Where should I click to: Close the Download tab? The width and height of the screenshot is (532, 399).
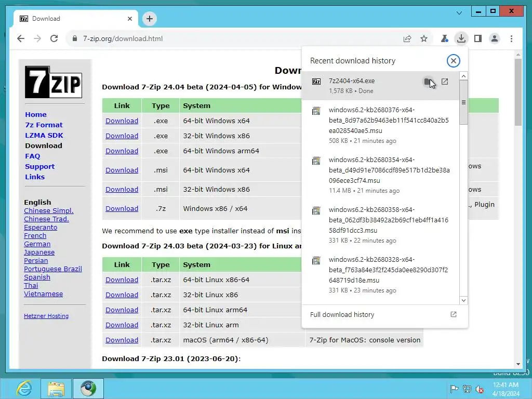129,19
